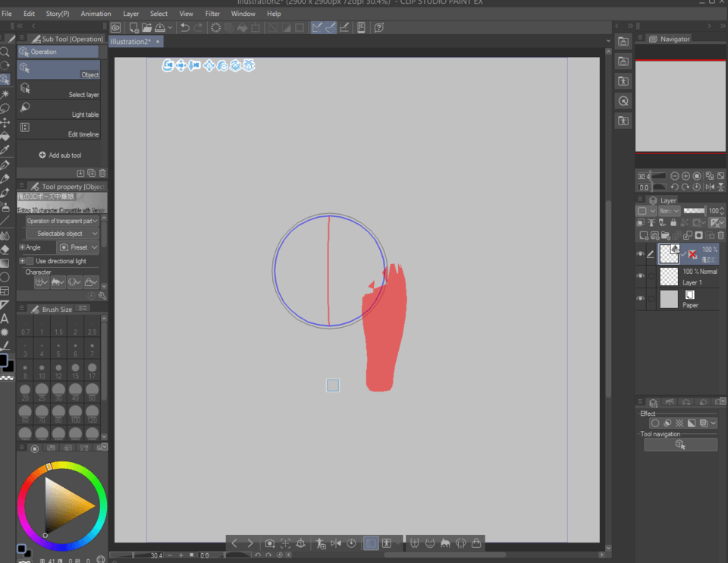The height and width of the screenshot is (563, 728).
Task: Click the Redo arrow in toolbar
Action: point(198,28)
